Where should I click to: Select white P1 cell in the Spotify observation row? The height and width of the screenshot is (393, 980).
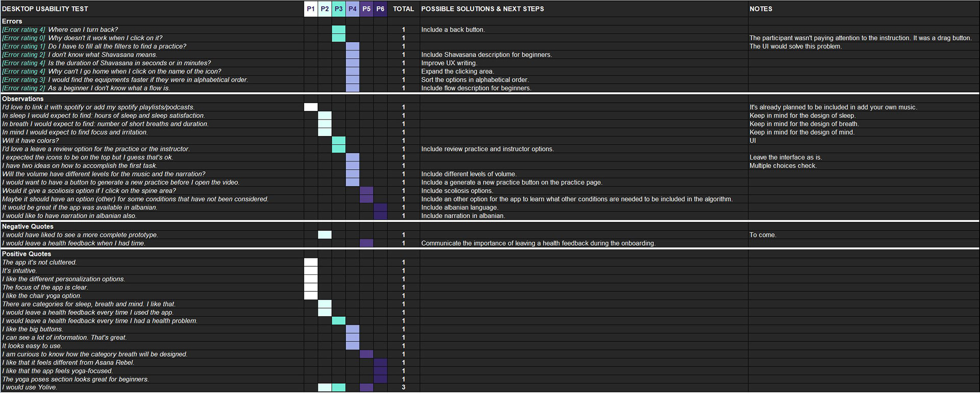pyautogui.click(x=310, y=107)
